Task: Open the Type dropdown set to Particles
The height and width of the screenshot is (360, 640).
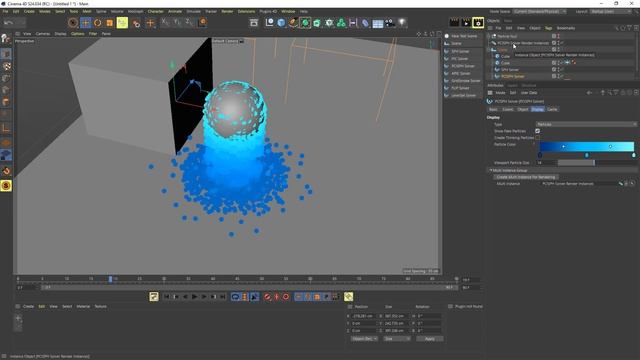Action: click(x=586, y=124)
